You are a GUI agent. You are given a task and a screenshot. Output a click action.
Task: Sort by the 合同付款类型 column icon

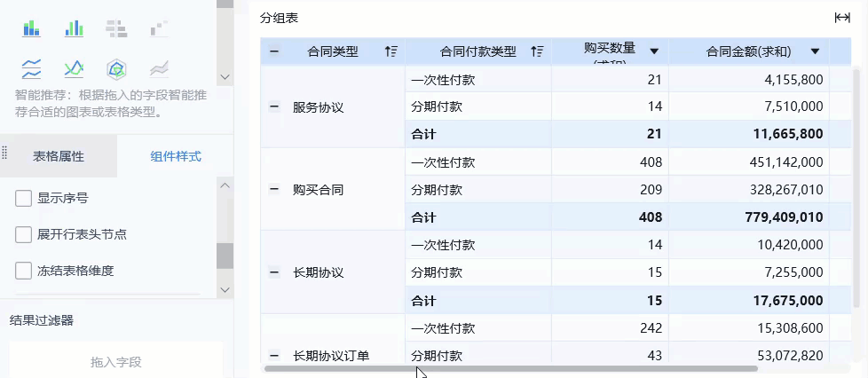[537, 52]
